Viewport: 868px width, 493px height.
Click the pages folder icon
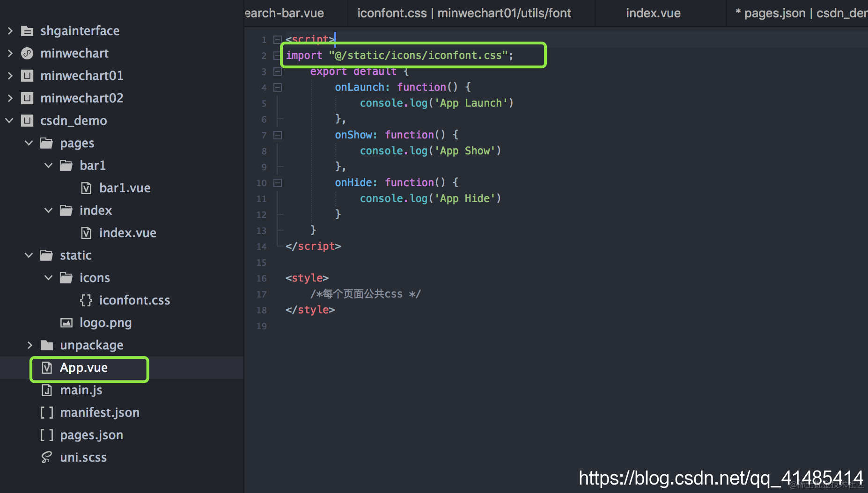tap(46, 143)
